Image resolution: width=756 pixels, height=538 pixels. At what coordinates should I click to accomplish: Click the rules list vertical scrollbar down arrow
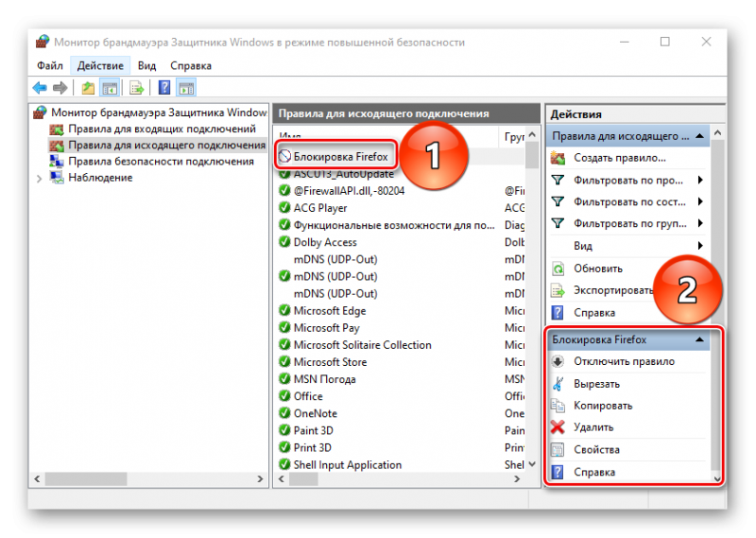(x=532, y=464)
